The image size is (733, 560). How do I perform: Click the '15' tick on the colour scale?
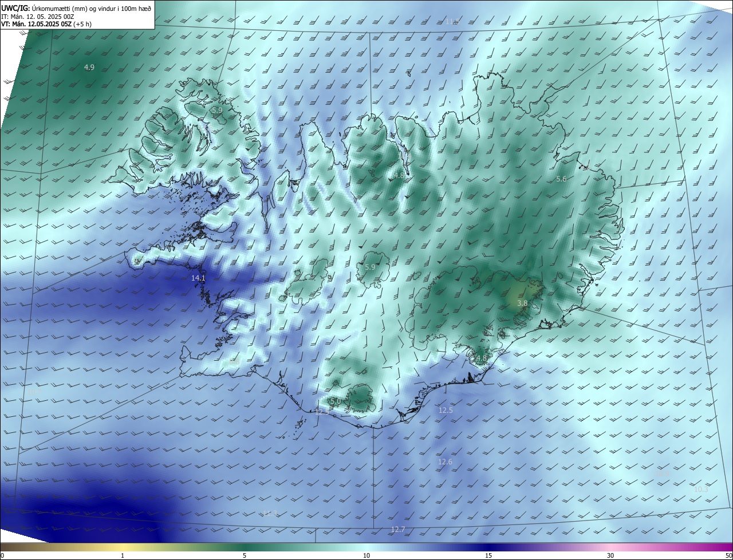coord(488,555)
